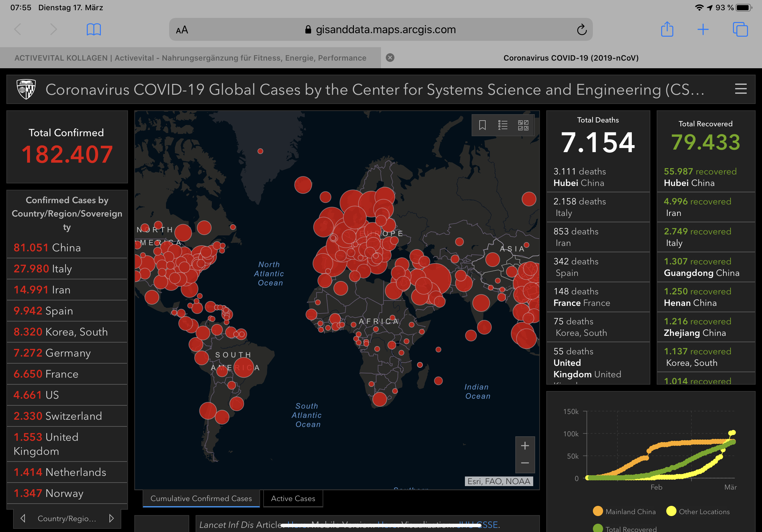
Task: Click the 1.307 recovered Guangdong entry
Action: coord(706,267)
